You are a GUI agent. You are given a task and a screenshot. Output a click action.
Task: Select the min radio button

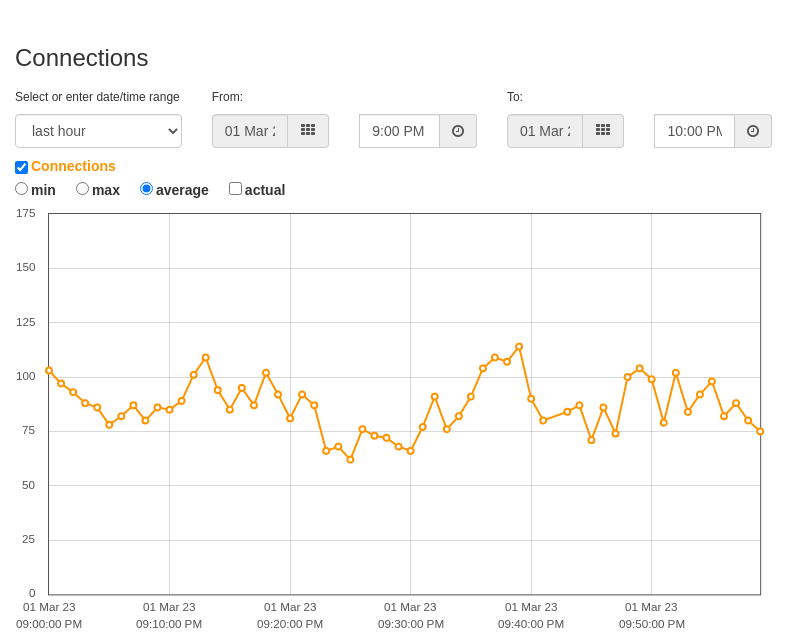tap(22, 189)
